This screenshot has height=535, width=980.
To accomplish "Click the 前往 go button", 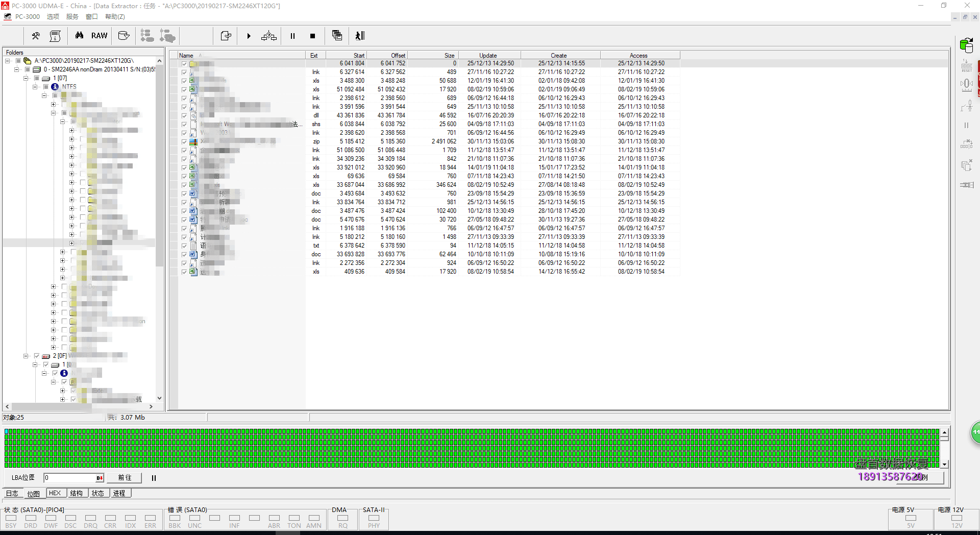I will coord(125,478).
